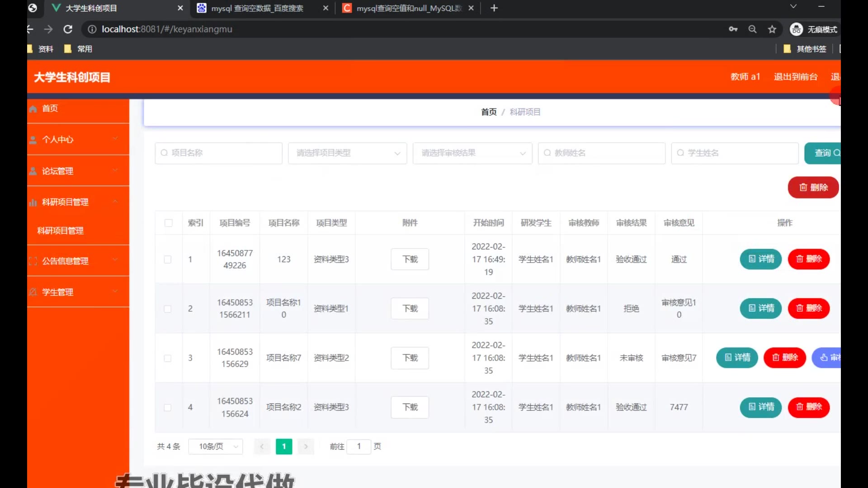Reload the page with the refresh icon
Screen dimensions: 868x488
(68, 29)
